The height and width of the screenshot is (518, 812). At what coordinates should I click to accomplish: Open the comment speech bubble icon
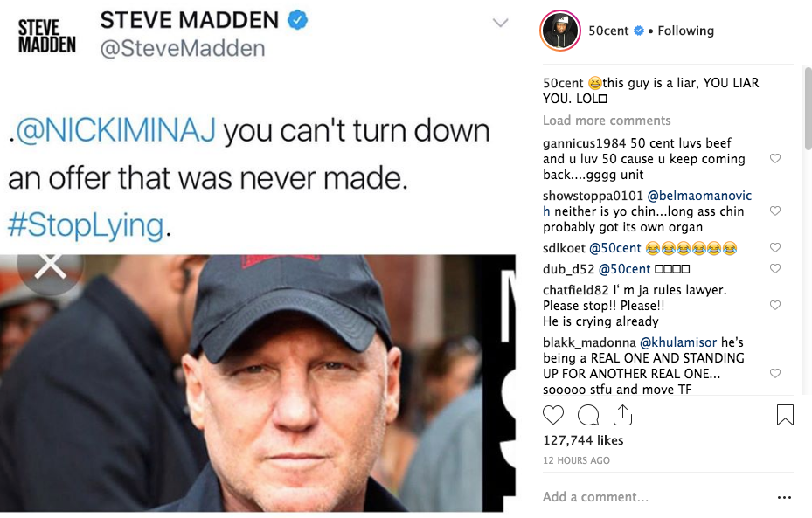tap(588, 415)
